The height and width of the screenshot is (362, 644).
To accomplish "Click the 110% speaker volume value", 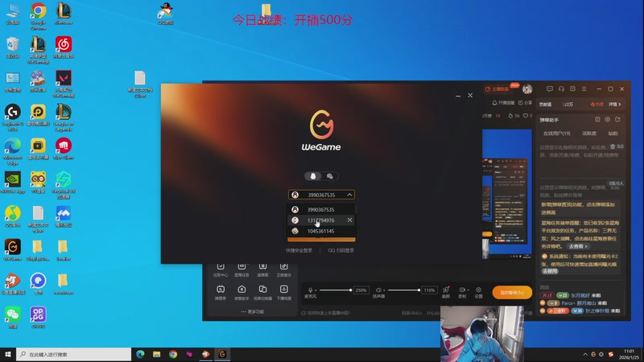I will click(429, 290).
